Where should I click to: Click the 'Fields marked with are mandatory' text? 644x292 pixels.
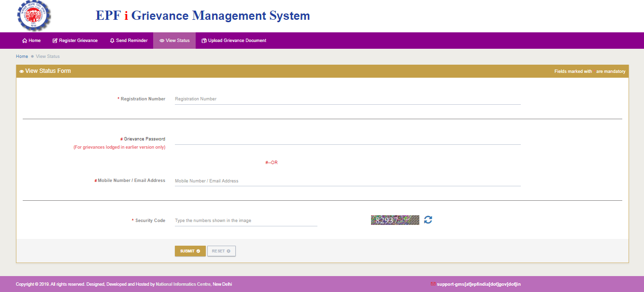pos(590,71)
